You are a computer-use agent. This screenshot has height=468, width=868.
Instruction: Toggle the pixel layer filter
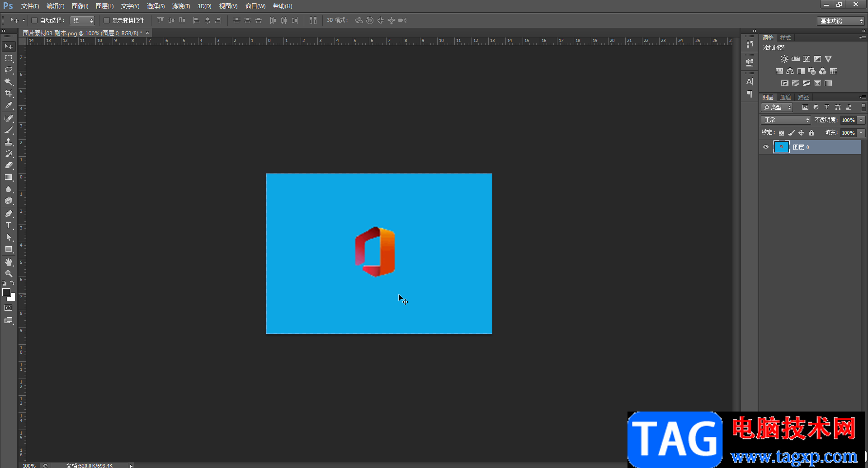coord(805,108)
